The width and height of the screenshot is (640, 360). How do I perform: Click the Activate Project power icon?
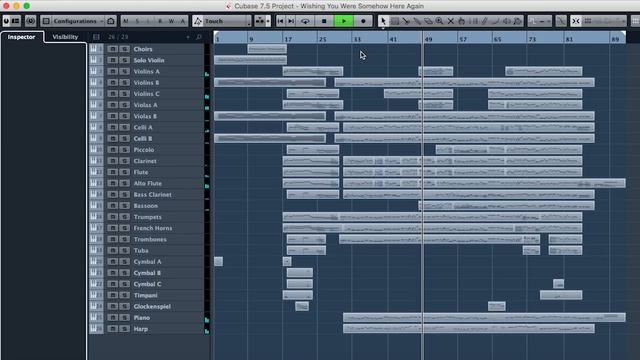[x=6, y=21]
